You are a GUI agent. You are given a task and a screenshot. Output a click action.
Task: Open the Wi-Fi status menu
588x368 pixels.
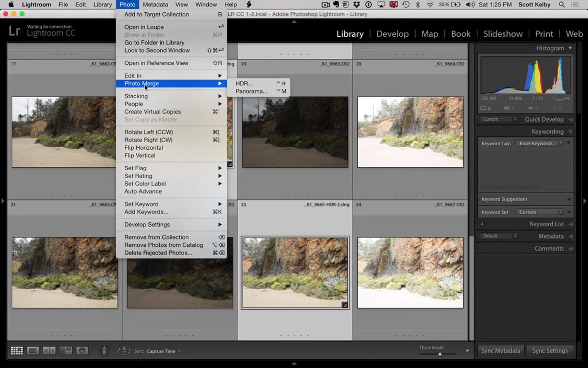coord(430,4)
